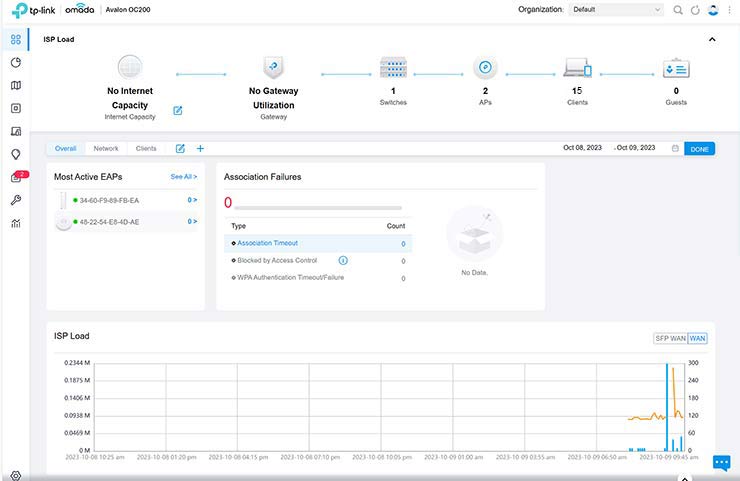Open the Statistics pie chart page
The image size is (740, 481).
15,62
